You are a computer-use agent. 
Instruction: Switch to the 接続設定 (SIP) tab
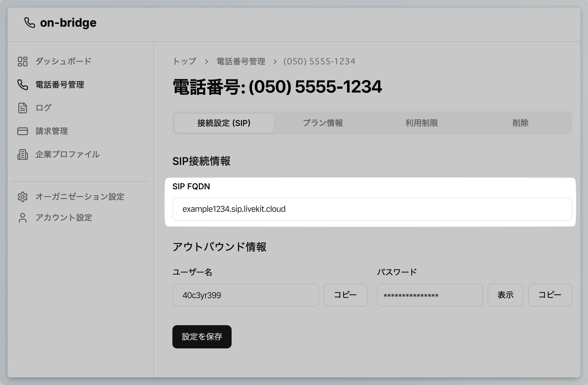[223, 123]
